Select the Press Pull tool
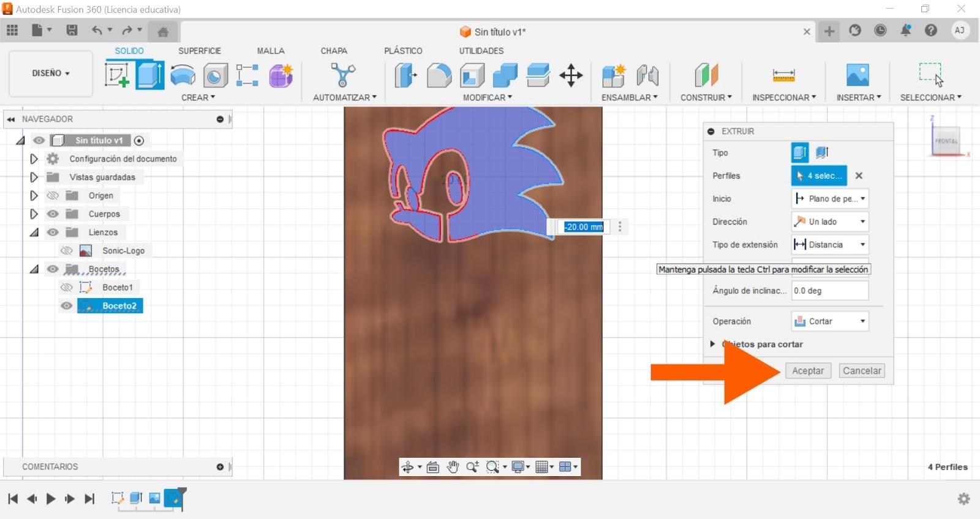The width and height of the screenshot is (980, 519). click(405, 76)
